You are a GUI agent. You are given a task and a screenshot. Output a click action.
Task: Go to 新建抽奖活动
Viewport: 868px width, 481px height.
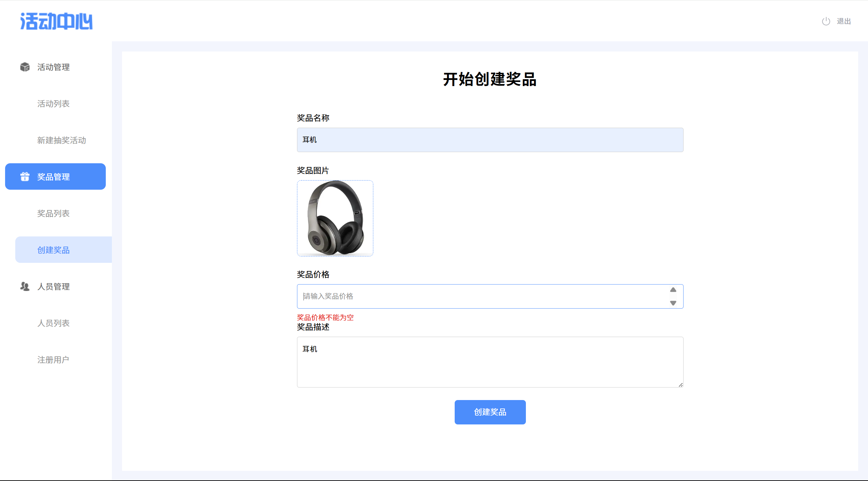(x=62, y=140)
